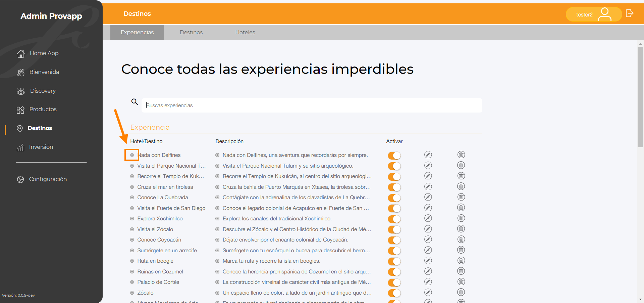Click the Visita el Zócalo name text
This screenshot has height=303, width=644.
[x=155, y=229]
